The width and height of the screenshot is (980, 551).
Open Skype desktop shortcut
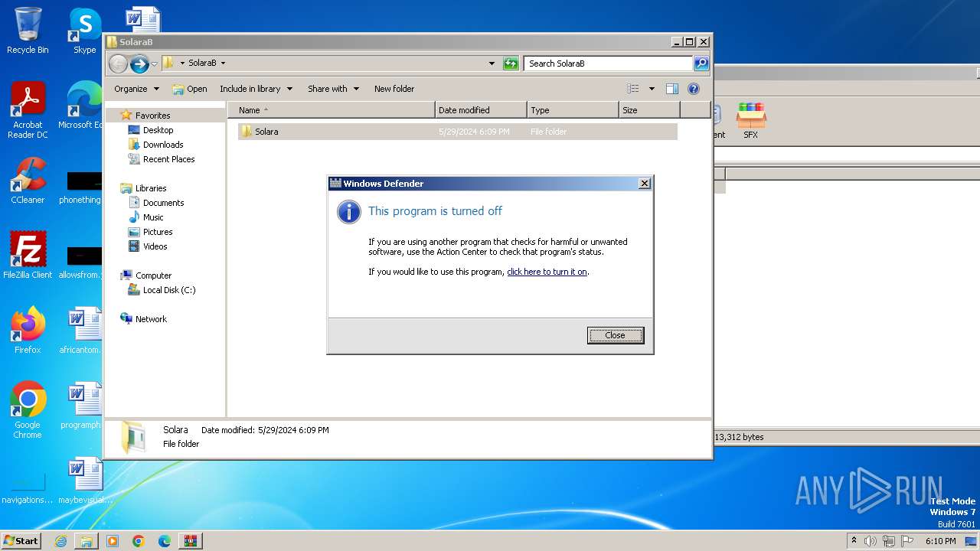coord(84,31)
